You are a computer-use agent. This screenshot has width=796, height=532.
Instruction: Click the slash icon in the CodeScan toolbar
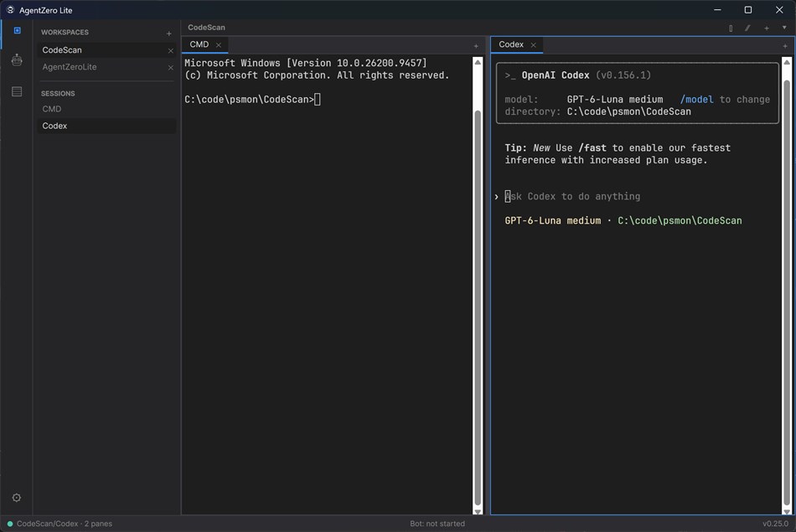coord(747,28)
